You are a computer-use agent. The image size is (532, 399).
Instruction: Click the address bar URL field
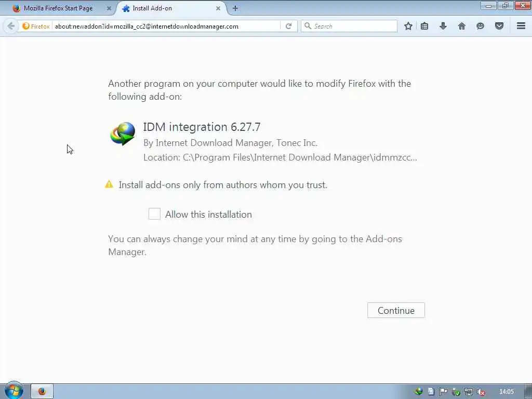click(166, 26)
